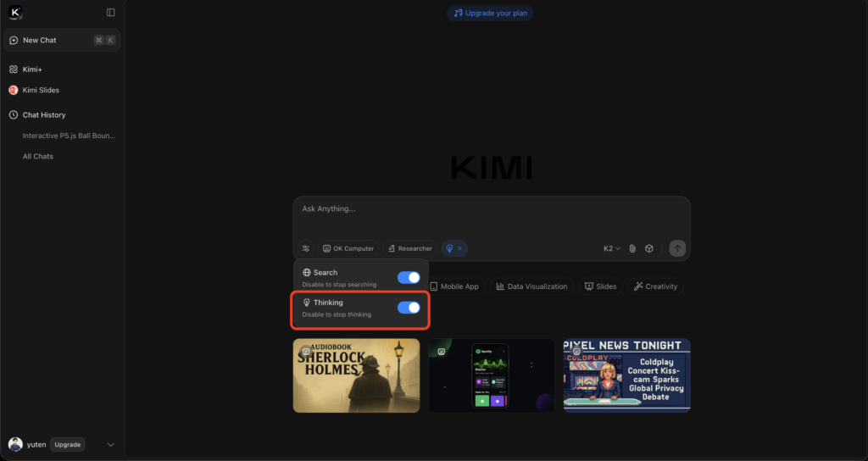Click the Upgrade your plan button
868x461 pixels.
coord(490,13)
